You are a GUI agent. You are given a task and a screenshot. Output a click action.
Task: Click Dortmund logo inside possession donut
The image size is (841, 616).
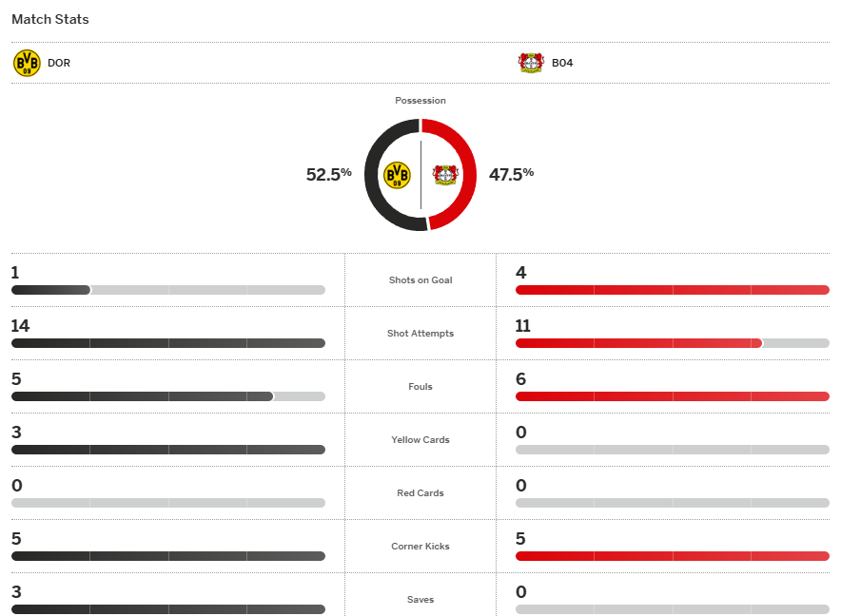[x=397, y=175]
